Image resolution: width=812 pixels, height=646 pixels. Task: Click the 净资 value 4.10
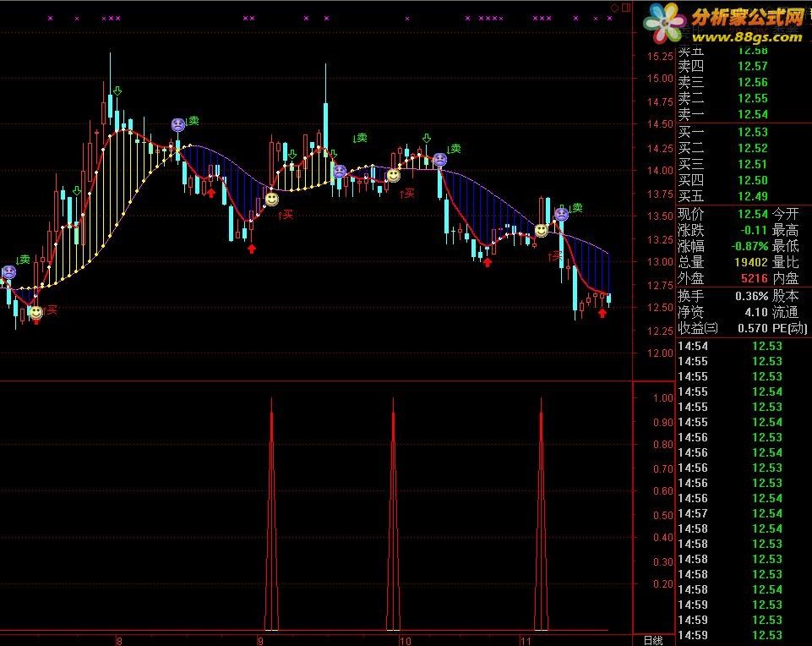click(756, 312)
